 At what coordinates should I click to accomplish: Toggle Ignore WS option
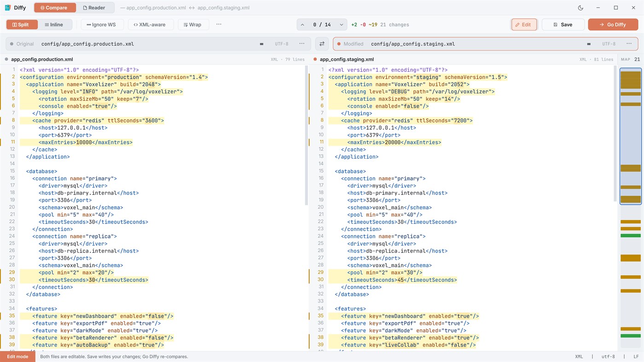coord(101,25)
